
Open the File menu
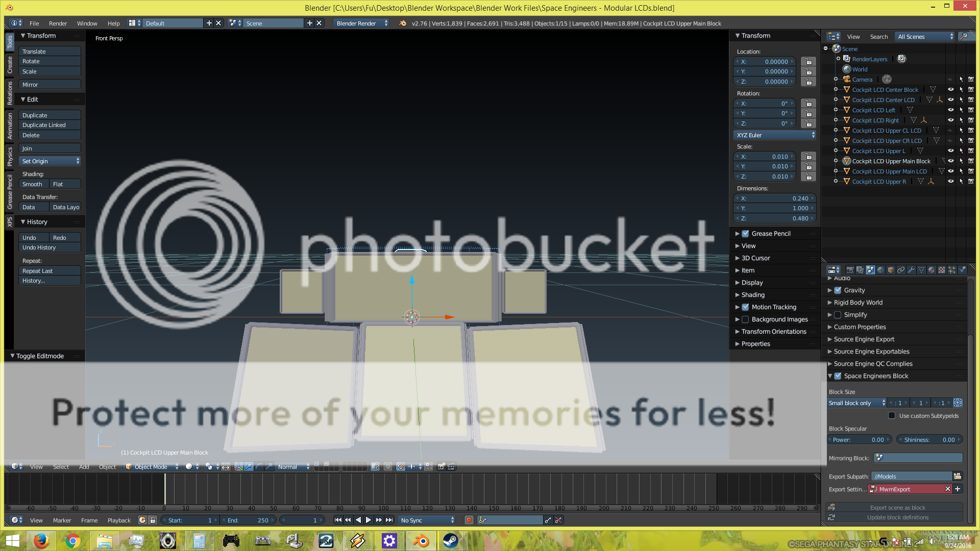click(34, 23)
